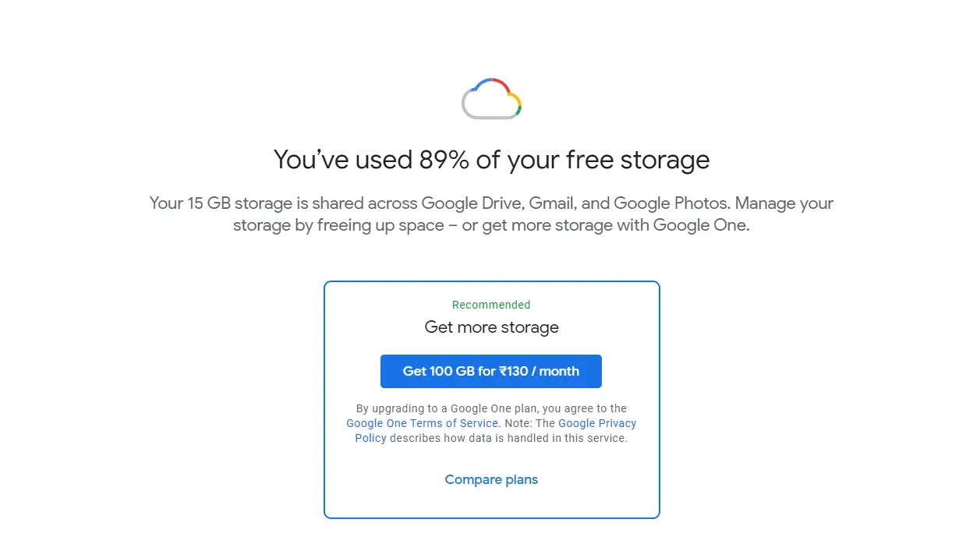Click the Google One agreement disclaimer text

click(491, 408)
